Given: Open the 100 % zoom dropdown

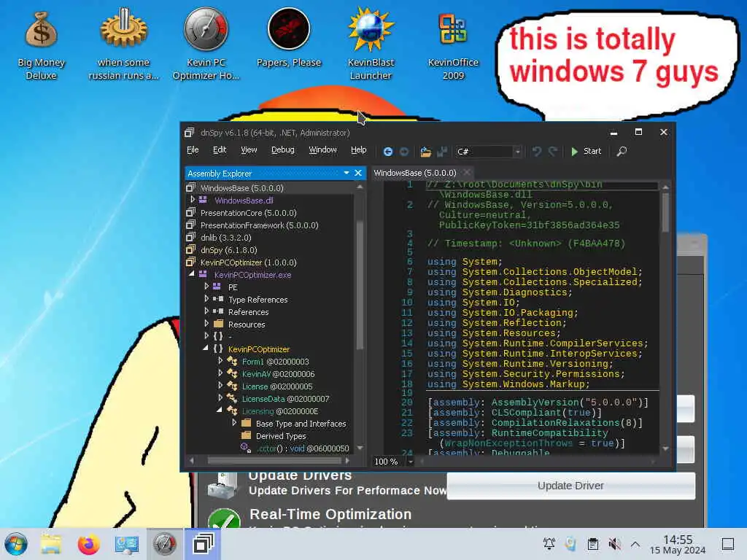Looking at the screenshot, I should pyautogui.click(x=410, y=462).
